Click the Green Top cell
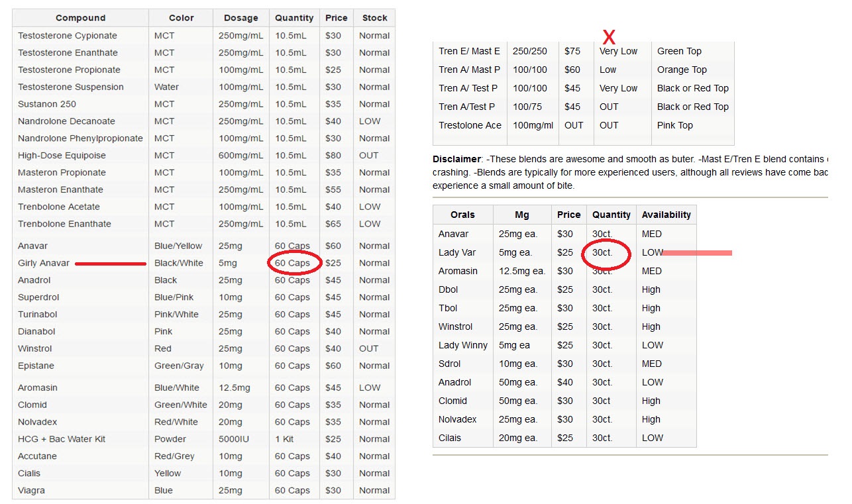The image size is (852, 504). pos(679,51)
